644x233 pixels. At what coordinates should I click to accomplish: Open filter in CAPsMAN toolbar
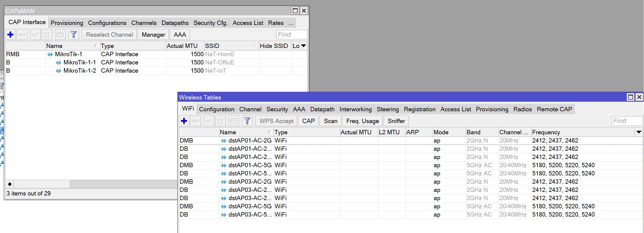pyautogui.click(x=74, y=35)
